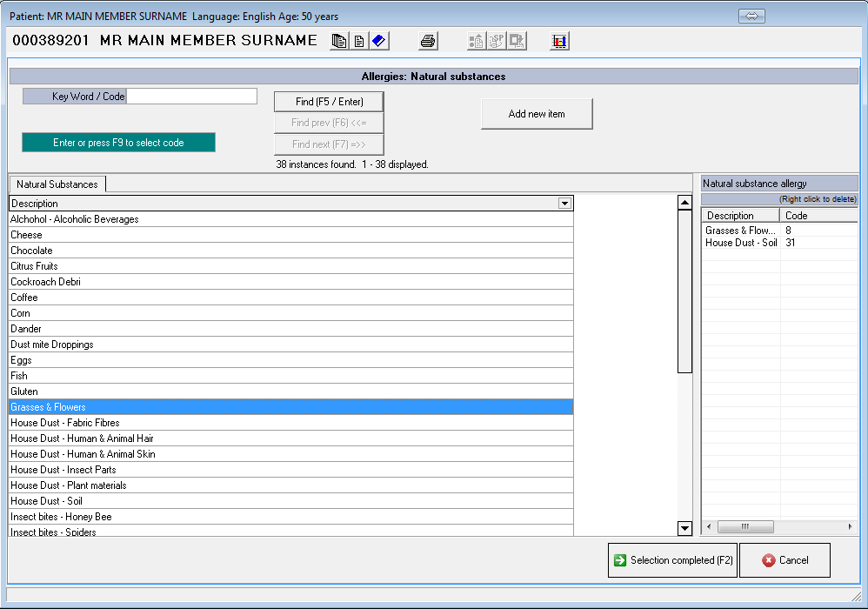Select the Natural Substances tab

57,184
